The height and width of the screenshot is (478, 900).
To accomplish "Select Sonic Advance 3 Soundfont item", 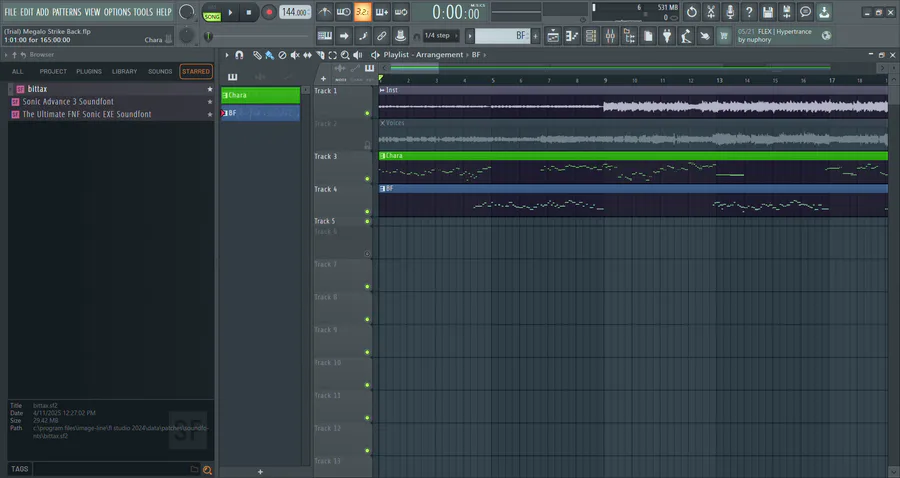I will [x=111, y=102].
